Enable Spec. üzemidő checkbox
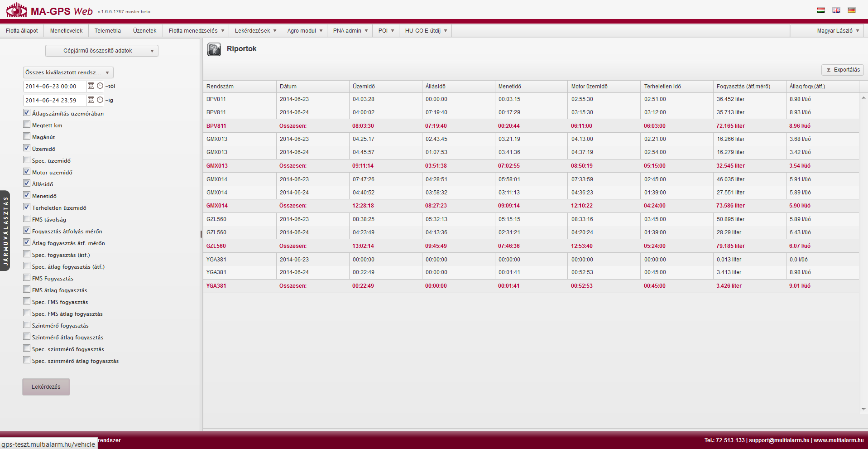The height and width of the screenshot is (449, 868). [x=27, y=160]
